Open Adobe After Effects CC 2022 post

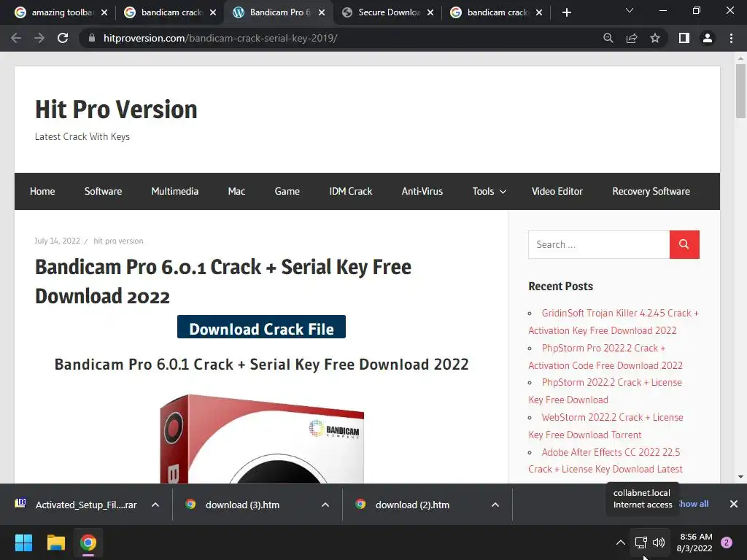(605, 461)
